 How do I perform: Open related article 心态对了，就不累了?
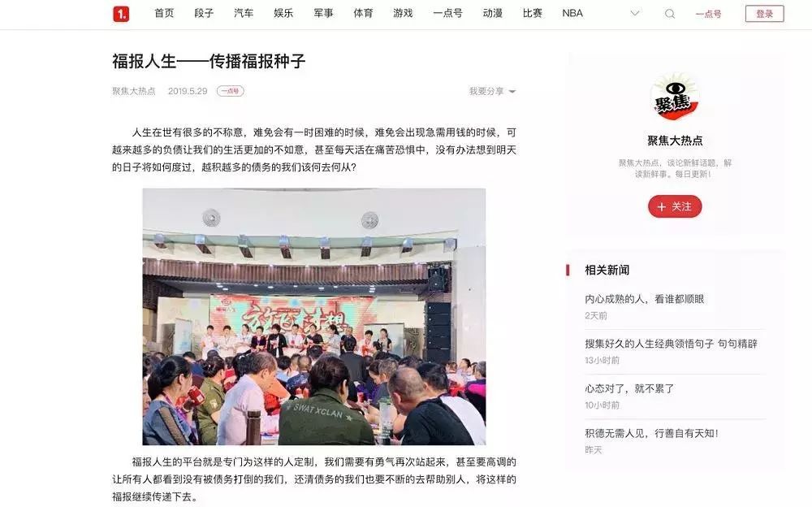[x=629, y=389]
